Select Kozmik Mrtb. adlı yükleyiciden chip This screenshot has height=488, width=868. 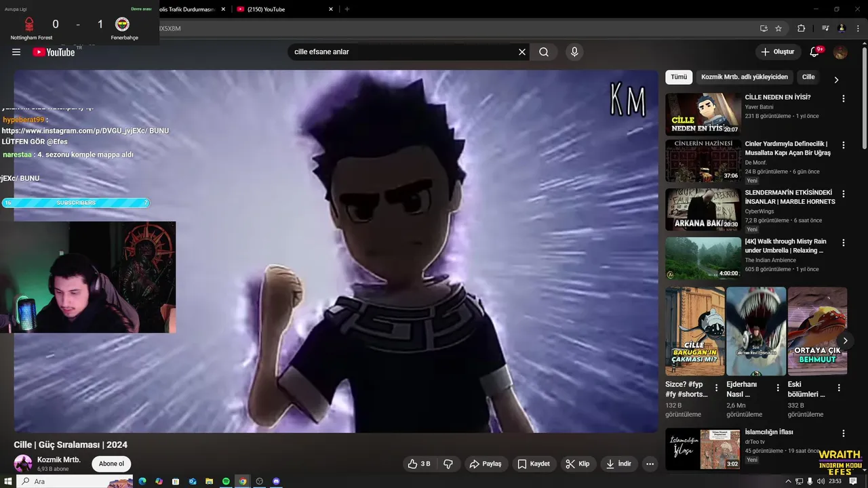click(745, 77)
